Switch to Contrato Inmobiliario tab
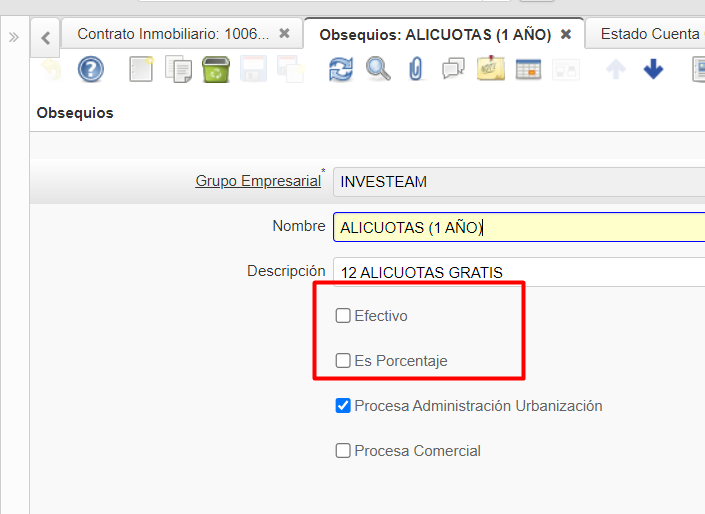This screenshot has height=514, width=705. click(x=173, y=34)
